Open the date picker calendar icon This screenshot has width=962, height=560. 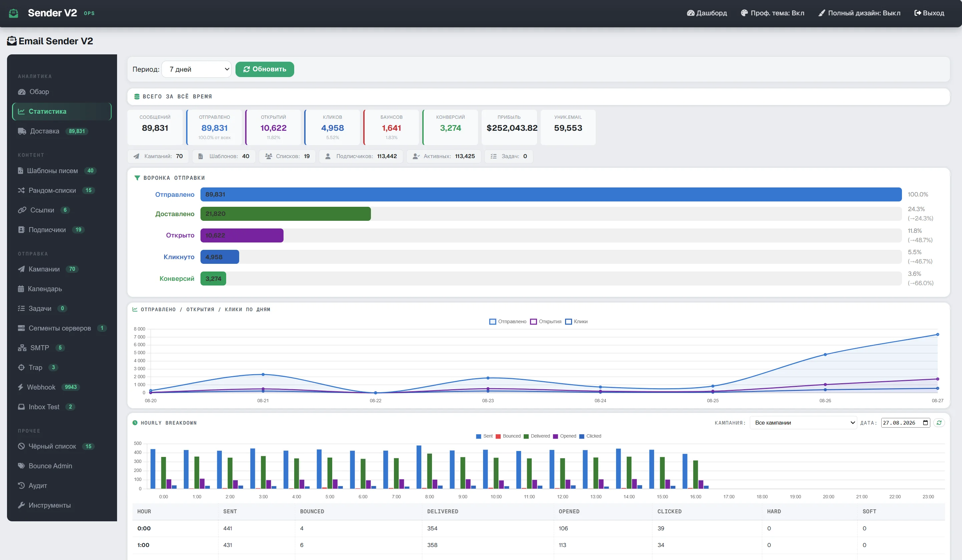click(925, 423)
